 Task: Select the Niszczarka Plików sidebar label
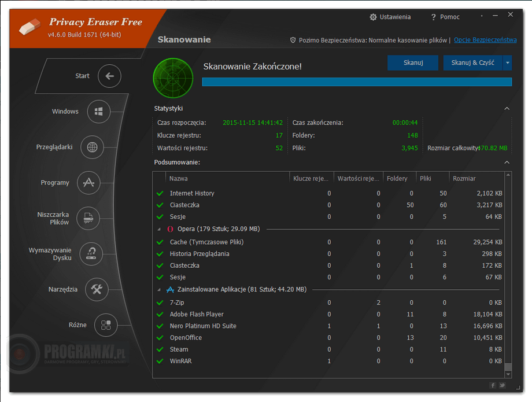click(53, 219)
